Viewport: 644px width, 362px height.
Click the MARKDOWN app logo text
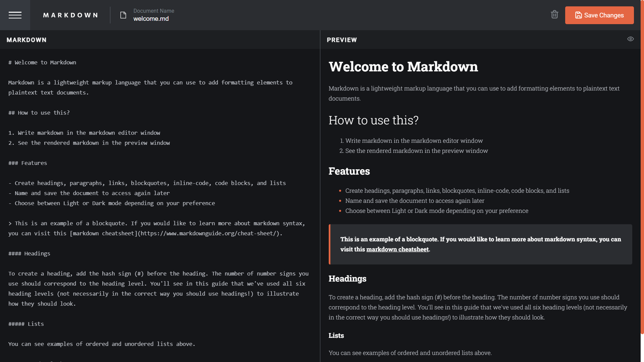70,15
